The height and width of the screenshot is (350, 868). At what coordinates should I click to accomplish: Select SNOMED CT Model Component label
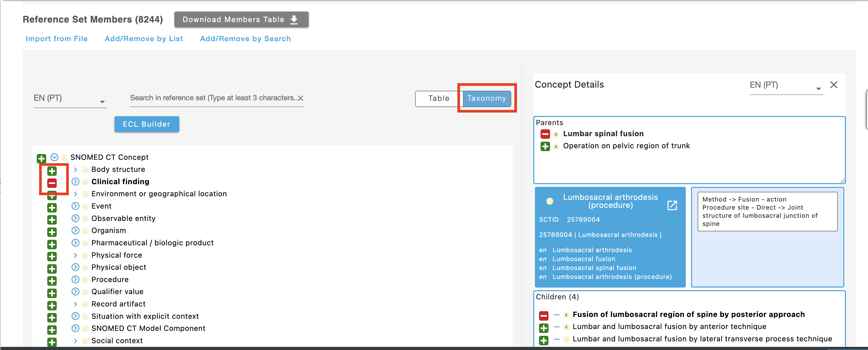148,328
